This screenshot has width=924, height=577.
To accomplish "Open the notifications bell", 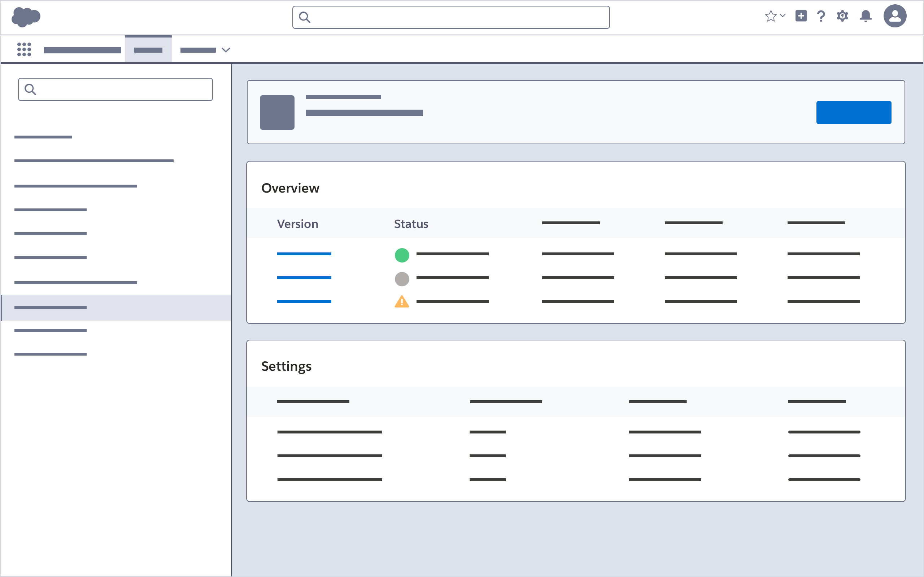I will pyautogui.click(x=865, y=16).
